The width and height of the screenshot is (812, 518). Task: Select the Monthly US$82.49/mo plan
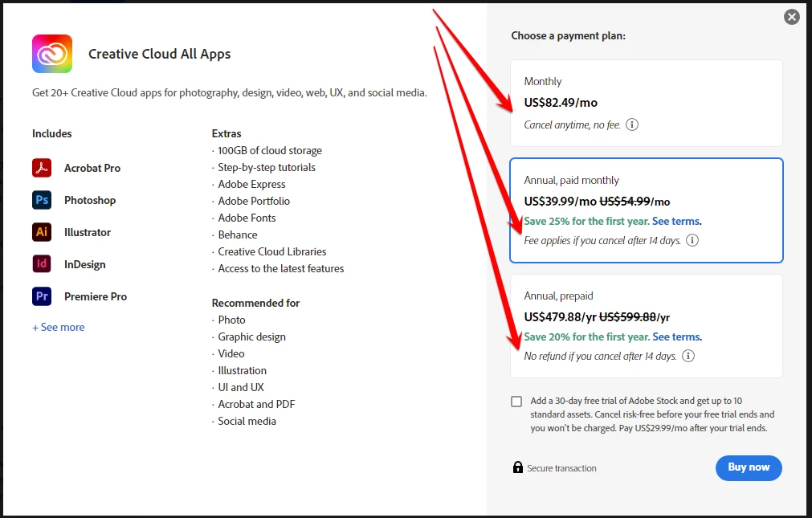(647, 103)
